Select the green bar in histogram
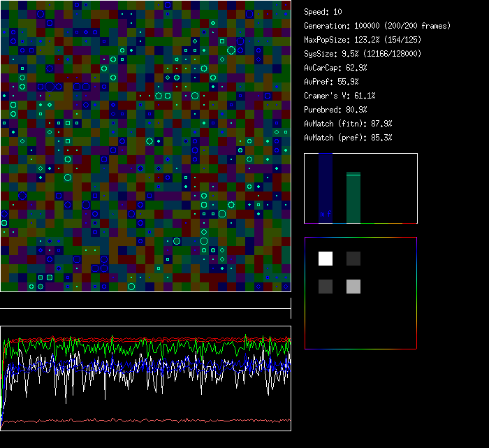This screenshot has width=489, height=448. 353,198
